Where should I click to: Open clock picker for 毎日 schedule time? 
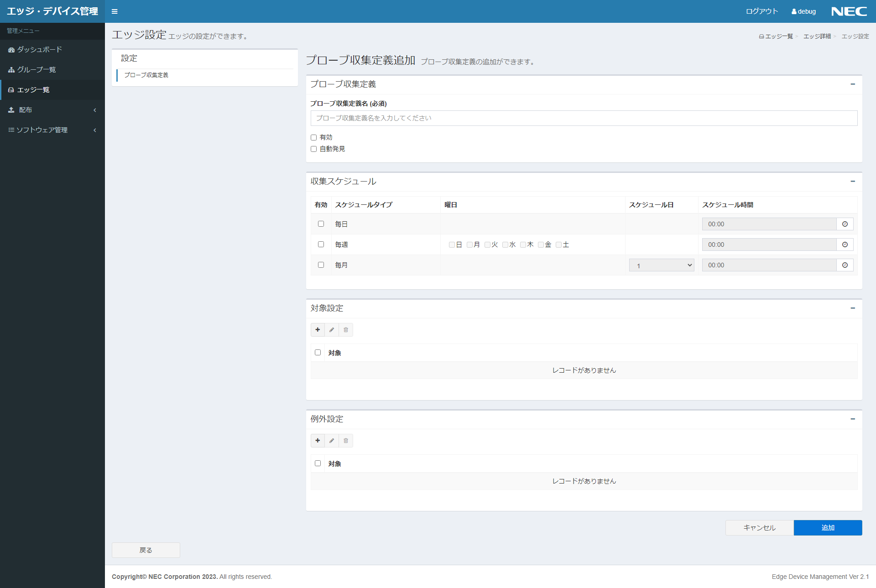[x=845, y=224]
